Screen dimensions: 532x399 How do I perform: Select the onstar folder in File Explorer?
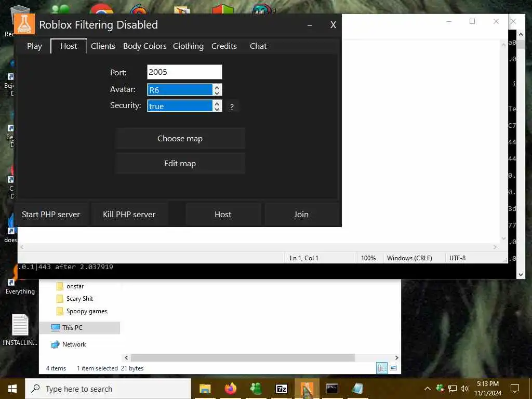(75, 286)
